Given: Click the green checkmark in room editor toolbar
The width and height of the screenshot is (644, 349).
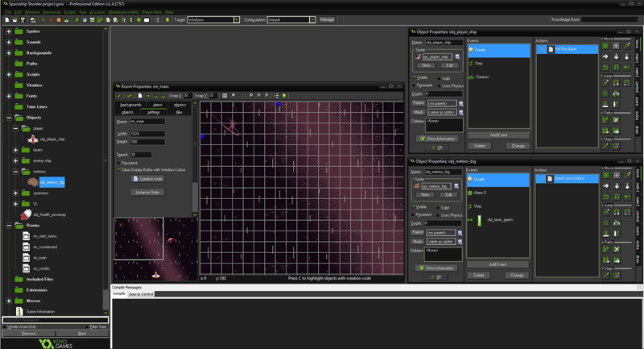Looking at the screenshot, I should [x=119, y=95].
